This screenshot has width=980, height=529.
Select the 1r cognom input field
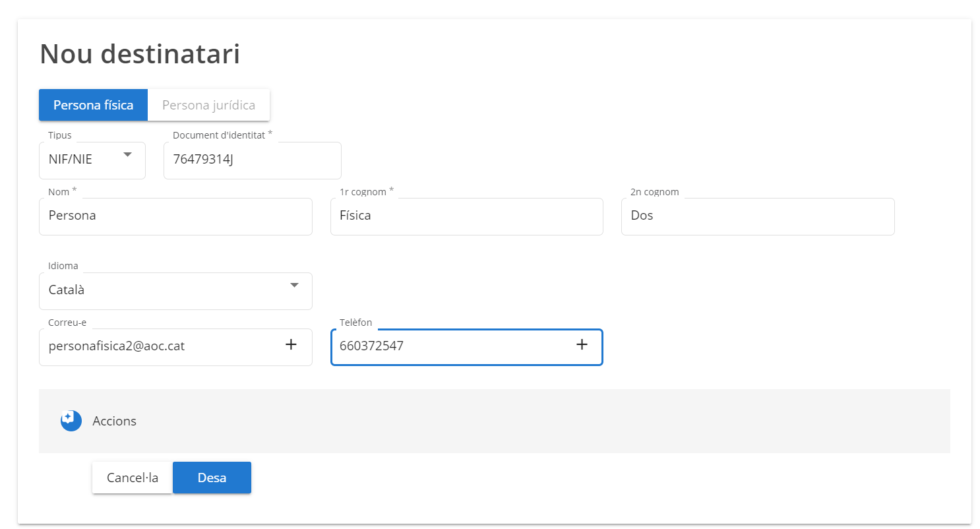(466, 216)
